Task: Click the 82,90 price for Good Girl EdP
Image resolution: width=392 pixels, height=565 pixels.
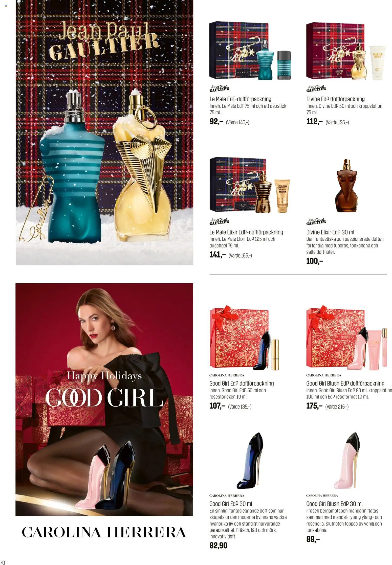Action: click(x=218, y=545)
